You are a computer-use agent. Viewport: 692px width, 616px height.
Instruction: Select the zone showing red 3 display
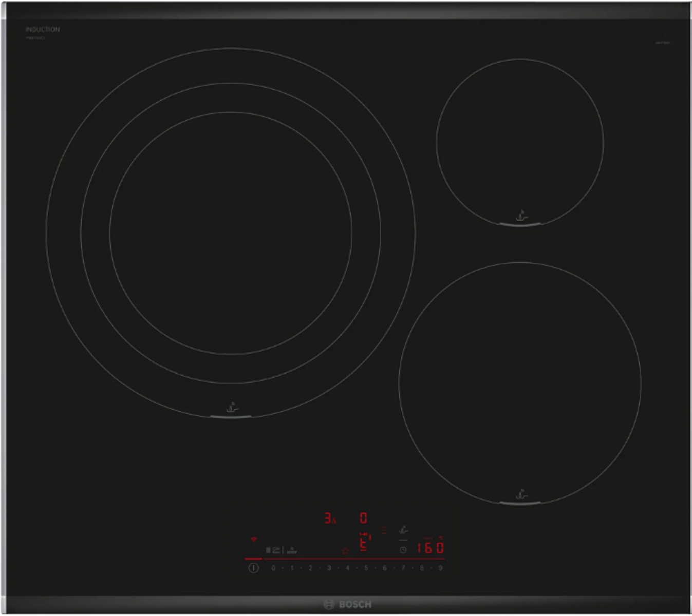(329, 518)
